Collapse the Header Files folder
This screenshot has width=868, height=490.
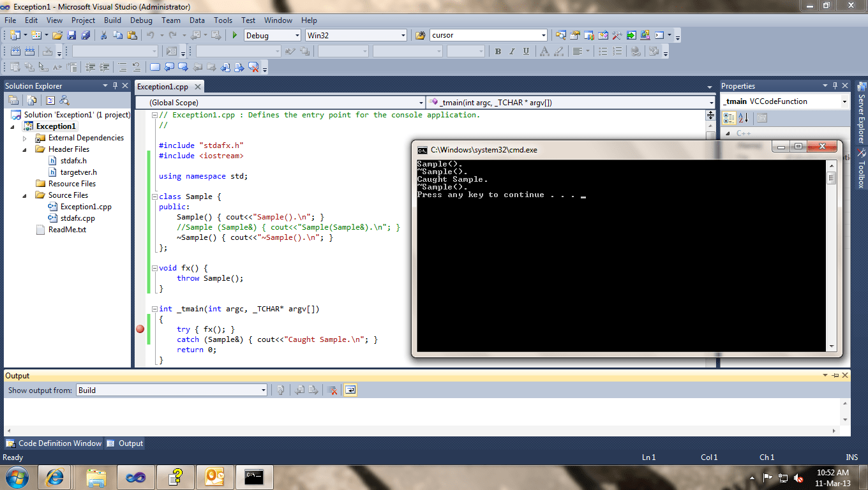coord(25,149)
